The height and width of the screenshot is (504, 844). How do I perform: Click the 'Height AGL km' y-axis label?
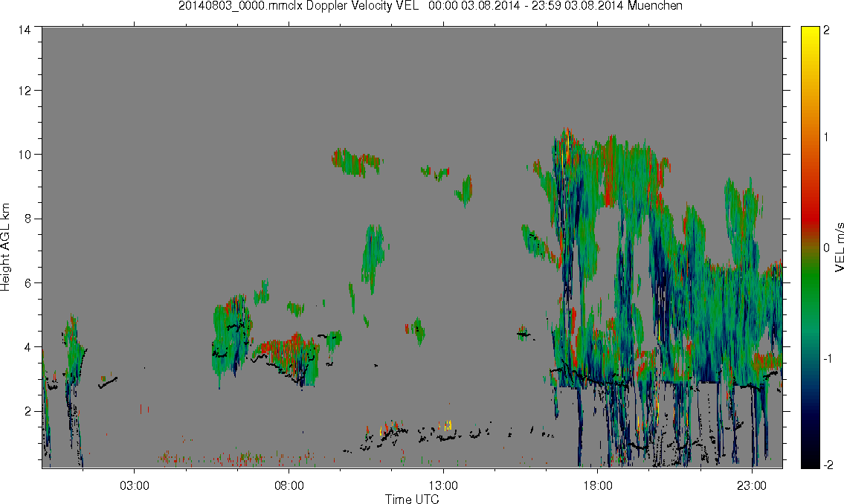click(x=5, y=248)
